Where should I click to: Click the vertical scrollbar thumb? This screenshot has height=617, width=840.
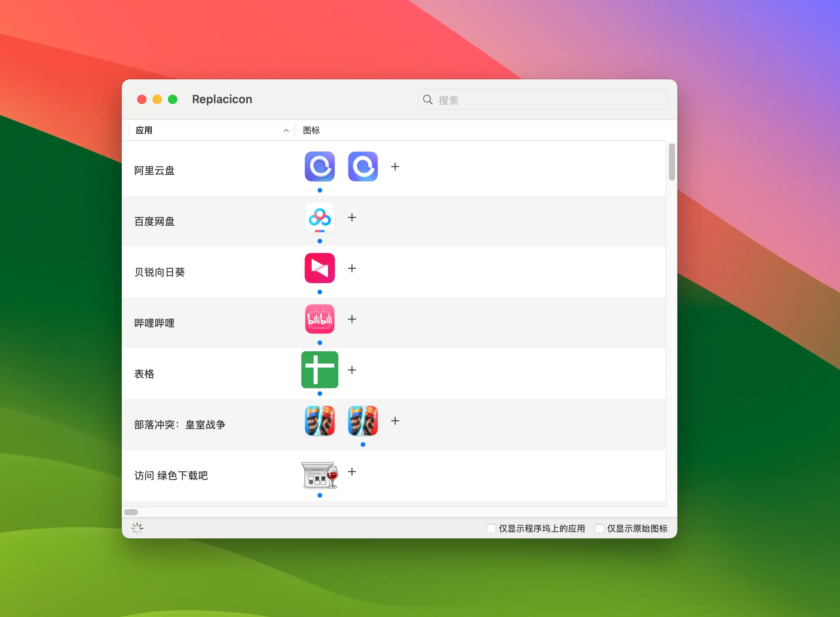(672, 162)
